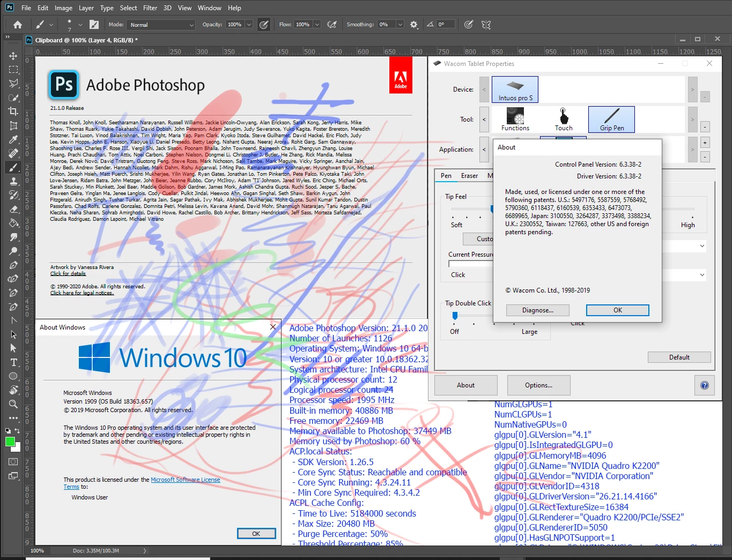Open the Opacity slider dropdown arrow

coord(249,25)
